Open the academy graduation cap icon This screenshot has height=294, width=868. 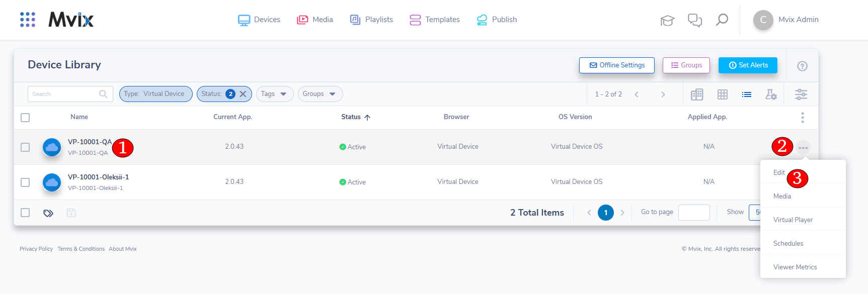coord(667,20)
